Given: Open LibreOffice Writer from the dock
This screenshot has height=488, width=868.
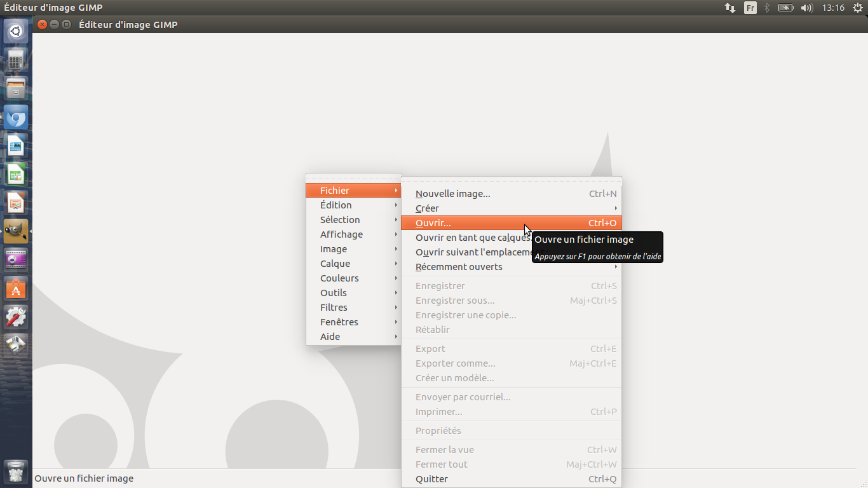Looking at the screenshot, I should tap(16, 146).
